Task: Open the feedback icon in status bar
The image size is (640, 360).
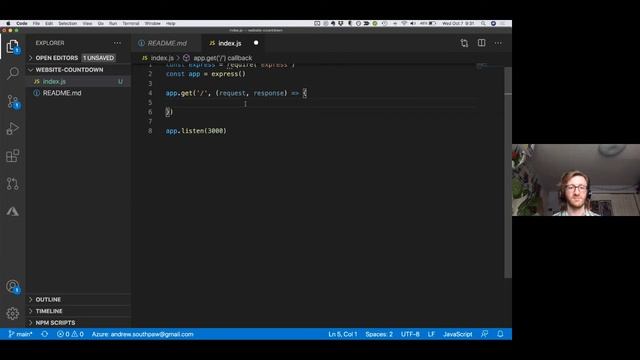Action: pos(484,334)
